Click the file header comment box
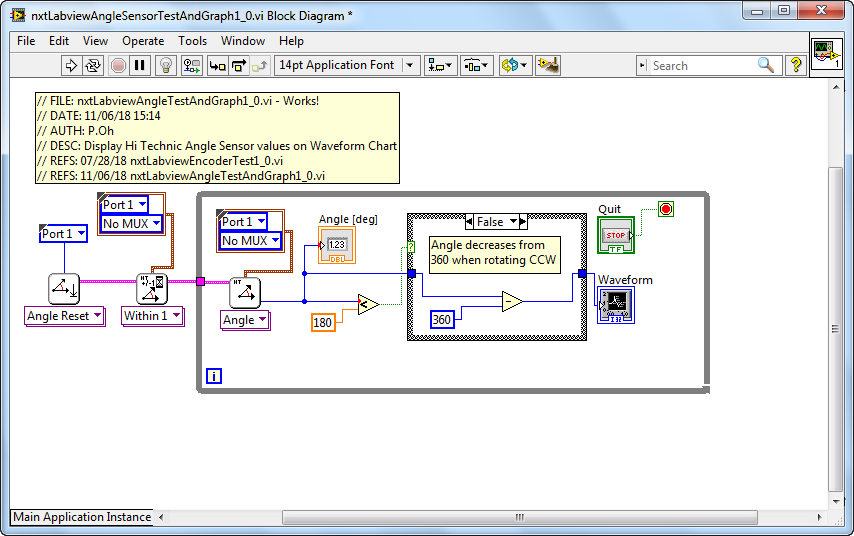Viewport: 854px width, 536px height. click(217, 138)
